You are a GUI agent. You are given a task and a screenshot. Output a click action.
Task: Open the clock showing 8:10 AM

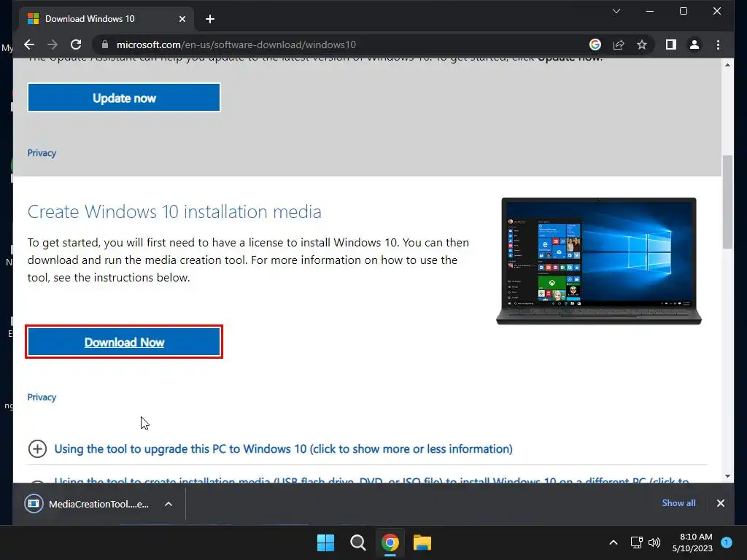coord(692,542)
